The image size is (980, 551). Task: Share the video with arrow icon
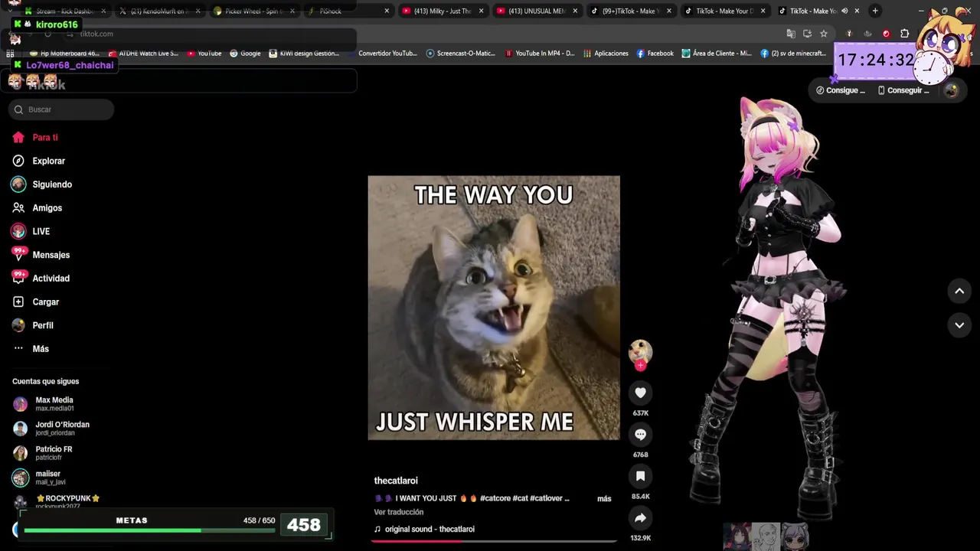[x=640, y=518]
